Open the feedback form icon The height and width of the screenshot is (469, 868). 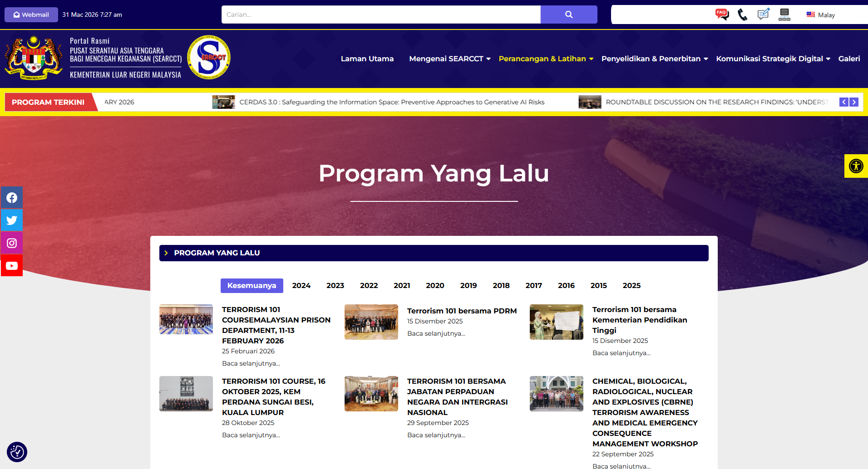click(763, 15)
